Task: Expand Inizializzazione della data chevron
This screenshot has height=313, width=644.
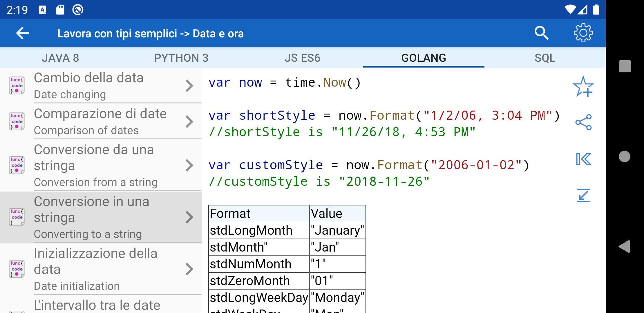Action: tap(189, 269)
